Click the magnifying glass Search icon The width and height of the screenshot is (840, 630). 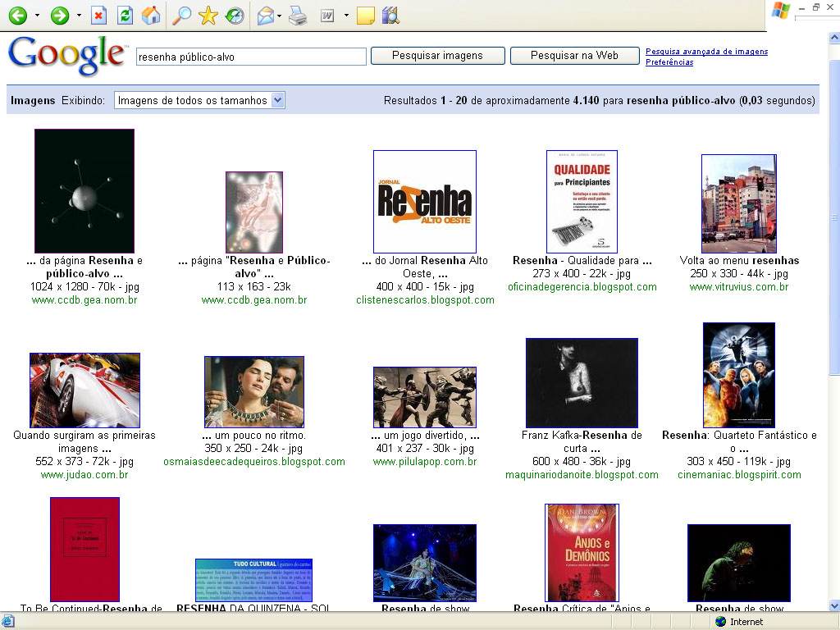click(x=181, y=15)
